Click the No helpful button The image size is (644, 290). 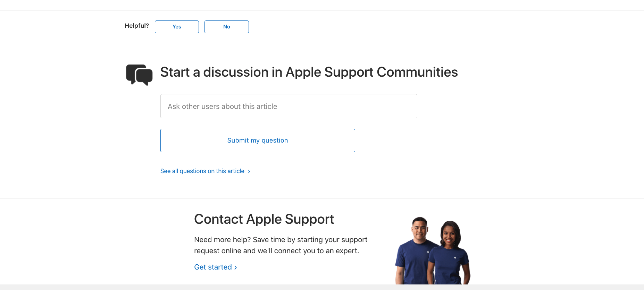coord(226,27)
